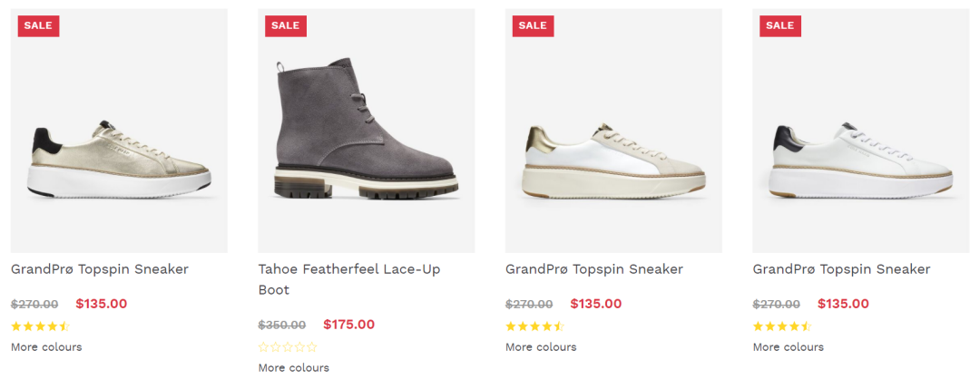The width and height of the screenshot is (980, 379).
Task: Open the first GrandPrø Topspin Sneaker title link
Action: click(100, 269)
